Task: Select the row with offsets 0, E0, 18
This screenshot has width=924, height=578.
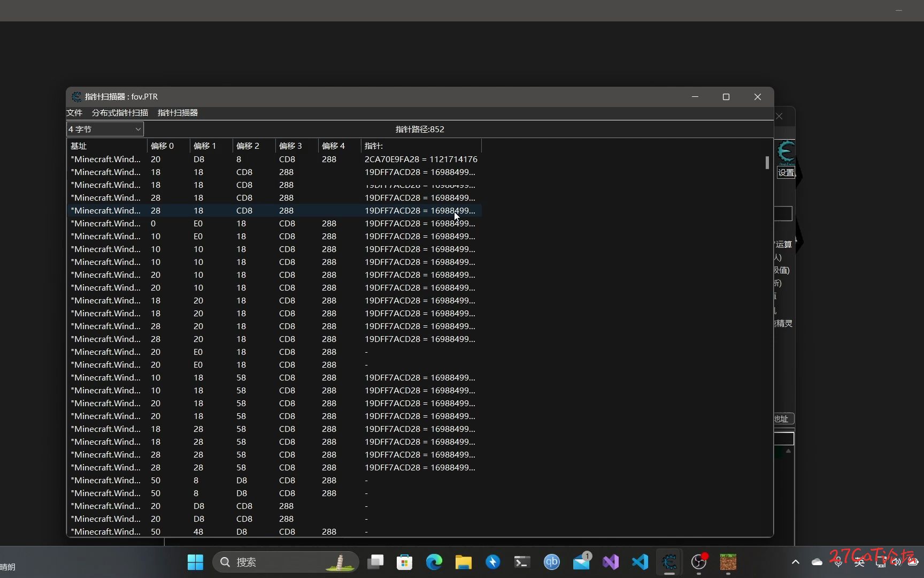Action: 274,224
